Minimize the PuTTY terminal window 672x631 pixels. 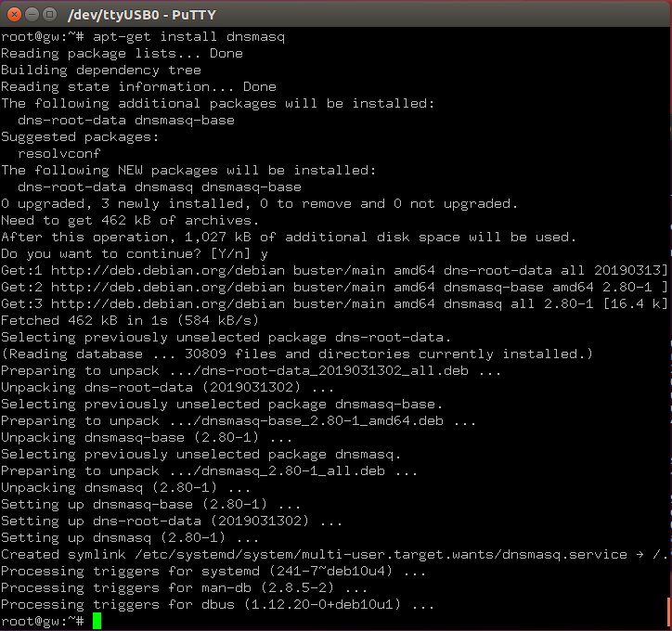(x=32, y=15)
